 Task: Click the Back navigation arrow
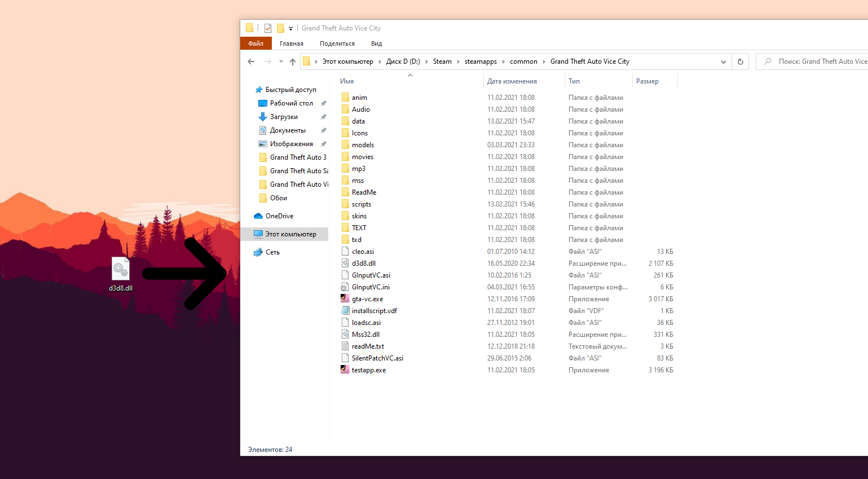pyautogui.click(x=251, y=61)
